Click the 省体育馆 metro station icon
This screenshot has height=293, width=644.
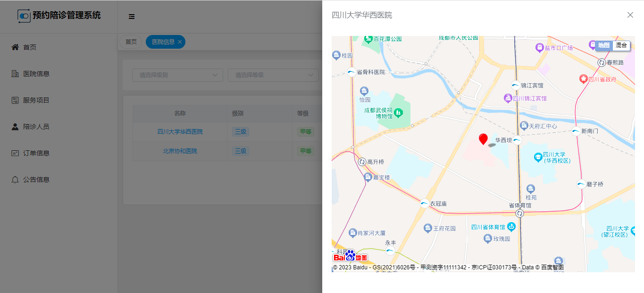520,213
